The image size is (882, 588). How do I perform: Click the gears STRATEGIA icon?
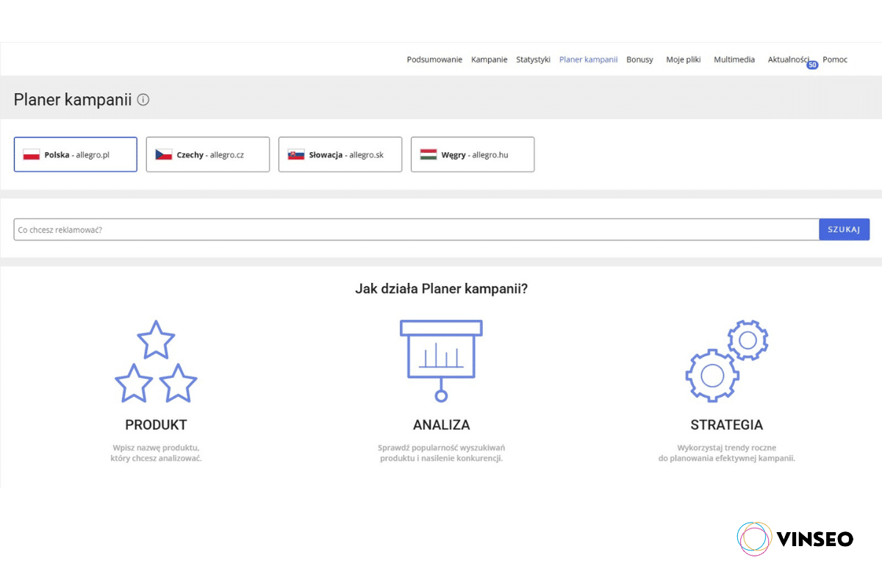(x=726, y=361)
